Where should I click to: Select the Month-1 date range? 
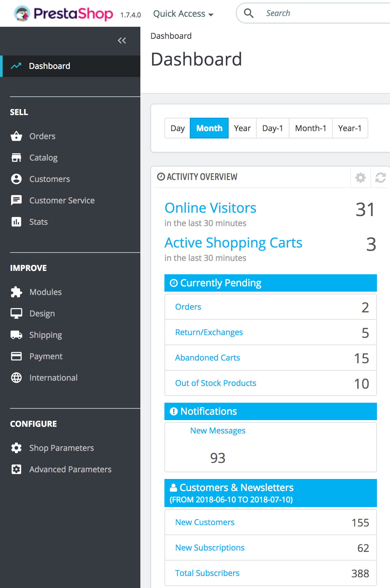coord(310,128)
